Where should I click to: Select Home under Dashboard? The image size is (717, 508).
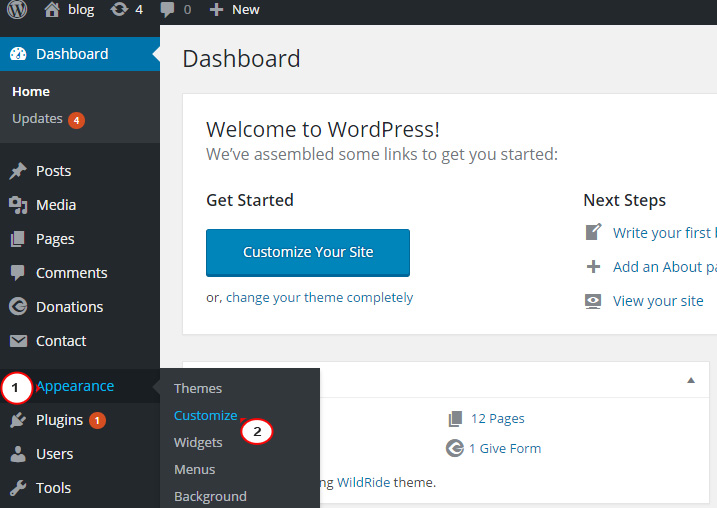pyautogui.click(x=31, y=91)
